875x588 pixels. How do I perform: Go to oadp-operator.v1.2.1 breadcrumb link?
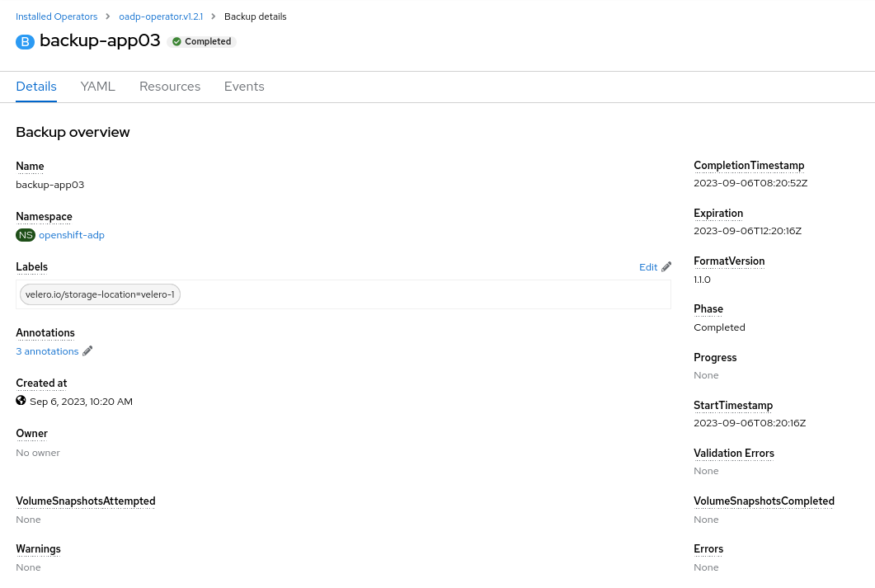[161, 16]
